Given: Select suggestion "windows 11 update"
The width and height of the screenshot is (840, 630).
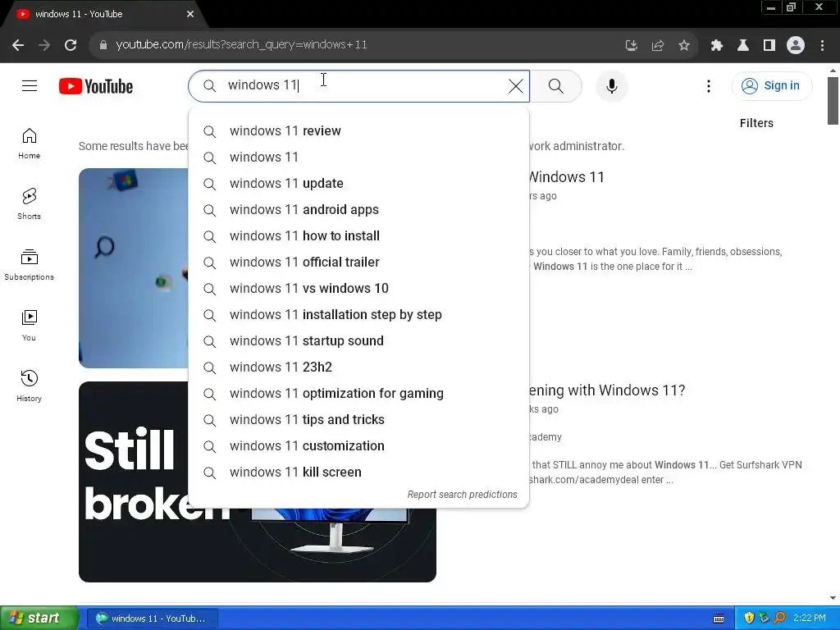Looking at the screenshot, I should tap(359, 184).
